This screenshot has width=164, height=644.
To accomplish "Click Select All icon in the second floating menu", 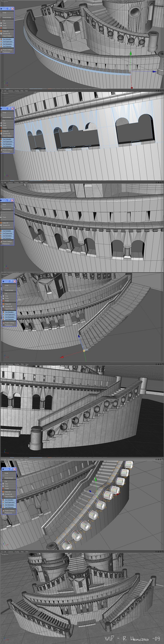I will (1, 131).
